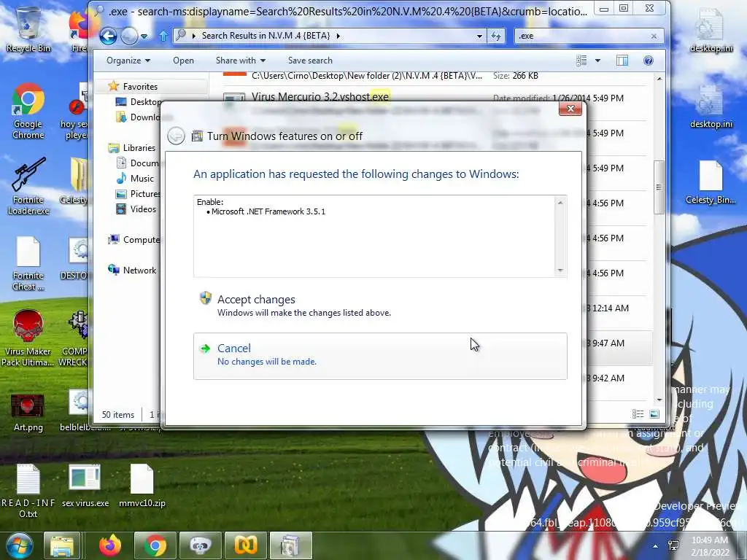This screenshot has height=560, width=747.
Task: Click Accept changes in the Windows features dialog
Action: (379, 306)
